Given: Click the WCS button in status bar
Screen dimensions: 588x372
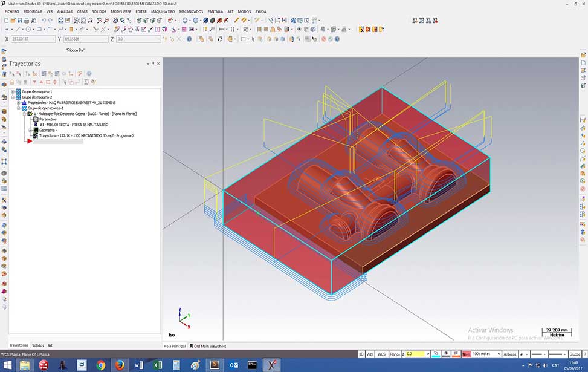Looking at the screenshot, I should [x=381, y=354].
